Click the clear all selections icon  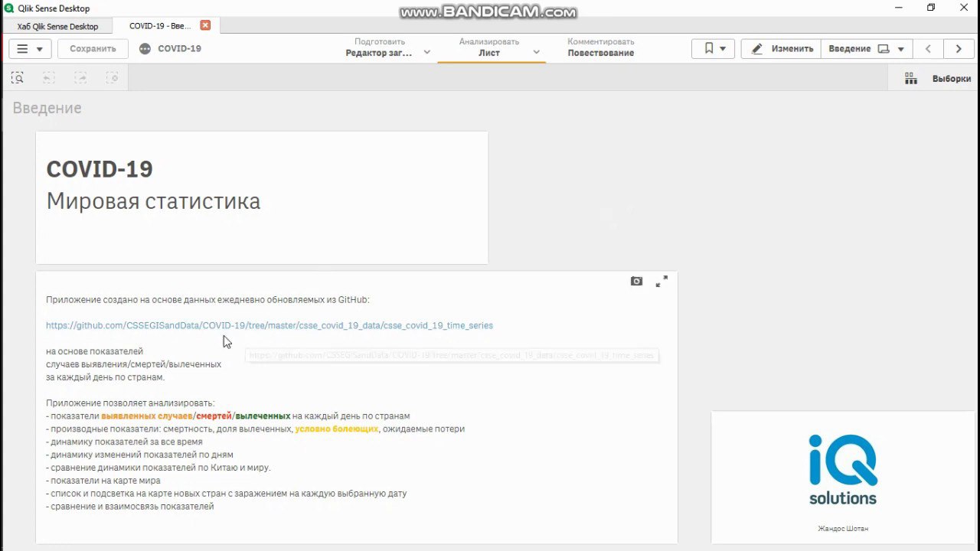(x=112, y=78)
